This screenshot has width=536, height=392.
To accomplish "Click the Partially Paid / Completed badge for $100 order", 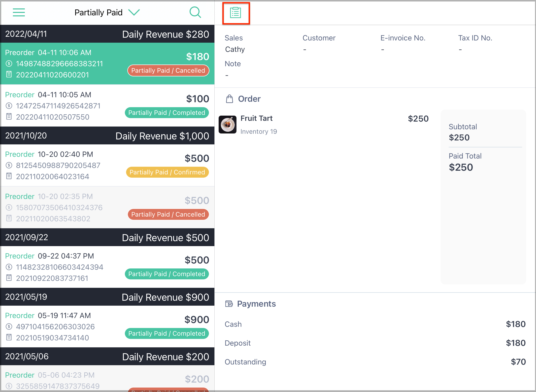I will click(167, 113).
